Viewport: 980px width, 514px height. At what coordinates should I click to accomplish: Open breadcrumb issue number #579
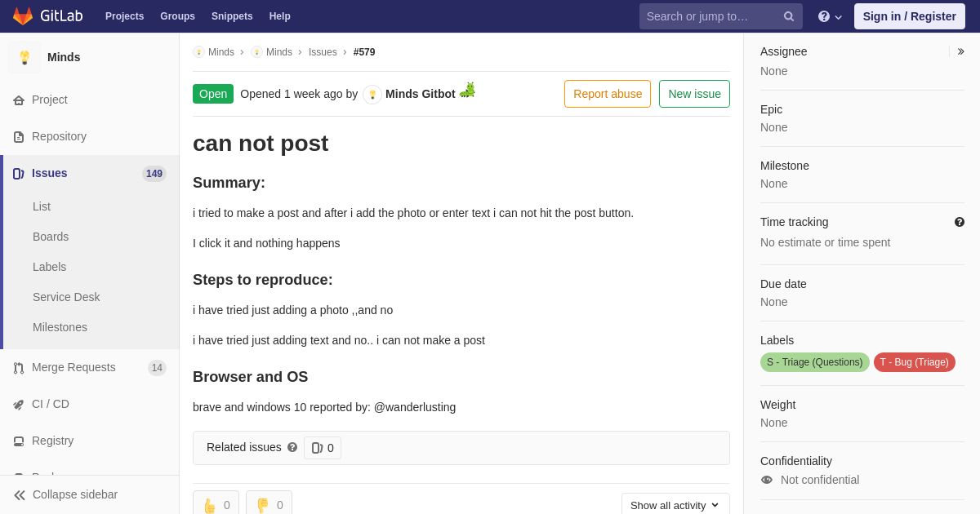pos(364,52)
